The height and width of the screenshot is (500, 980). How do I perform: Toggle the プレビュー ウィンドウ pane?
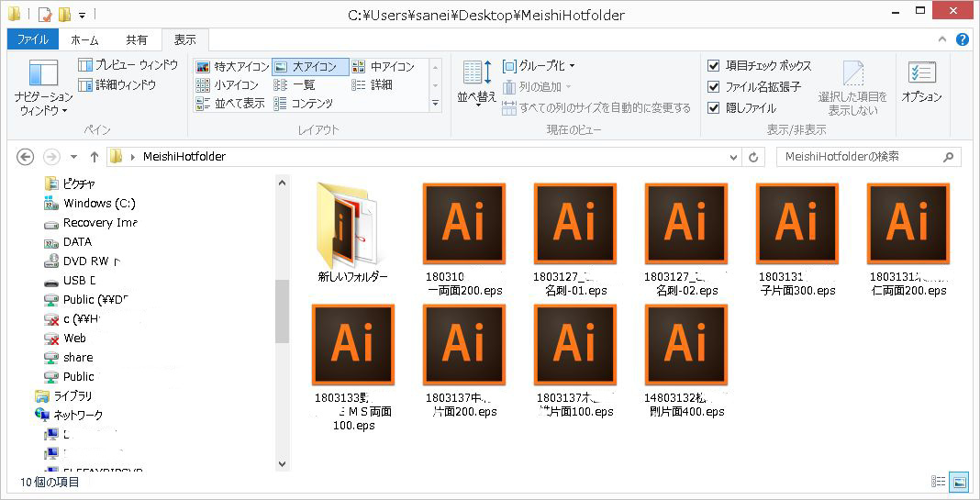[x=128, y=65]
